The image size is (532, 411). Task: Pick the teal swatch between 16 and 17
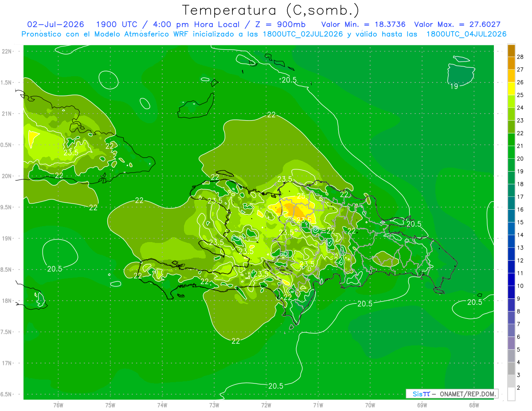click(511, 203)
